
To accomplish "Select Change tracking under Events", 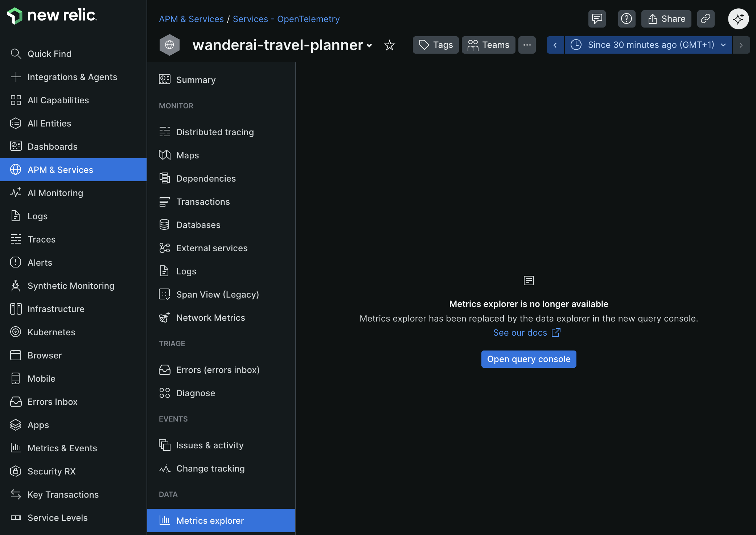I will pyautogui.click(x=210, y=468).
